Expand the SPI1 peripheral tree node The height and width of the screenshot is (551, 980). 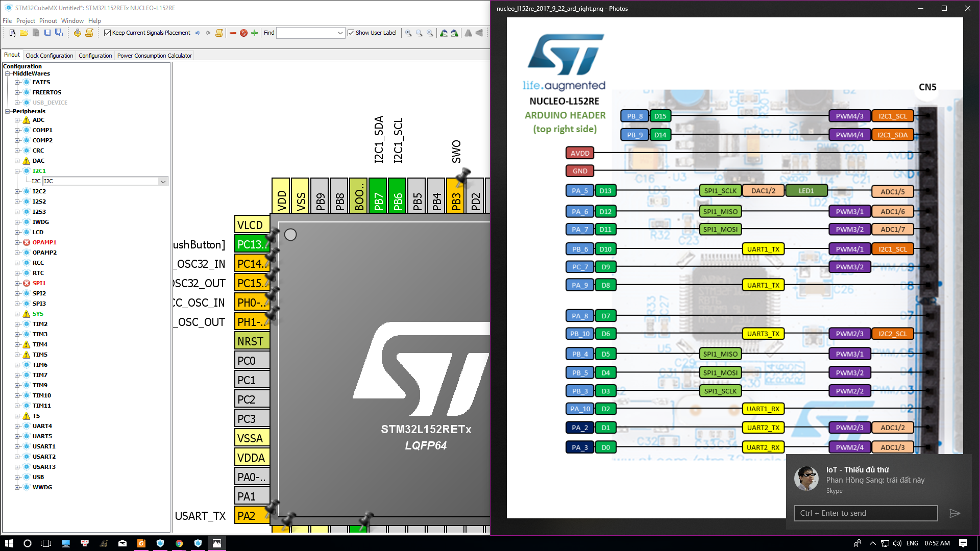tap(17, 283)
